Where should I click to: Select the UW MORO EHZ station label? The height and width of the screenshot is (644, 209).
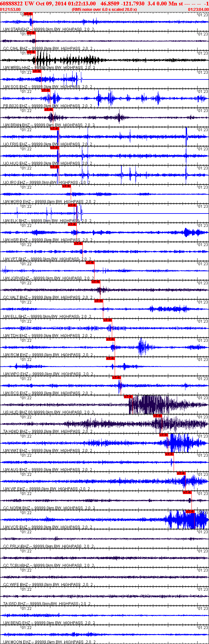tap(17, 202)
